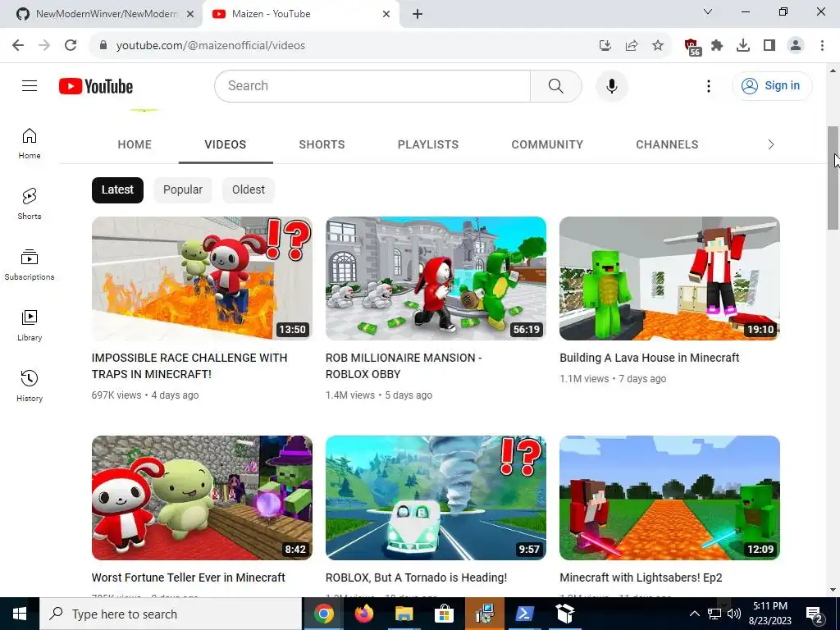Open ROB MILLIONAIRE MANSION video title

point(404,366)
